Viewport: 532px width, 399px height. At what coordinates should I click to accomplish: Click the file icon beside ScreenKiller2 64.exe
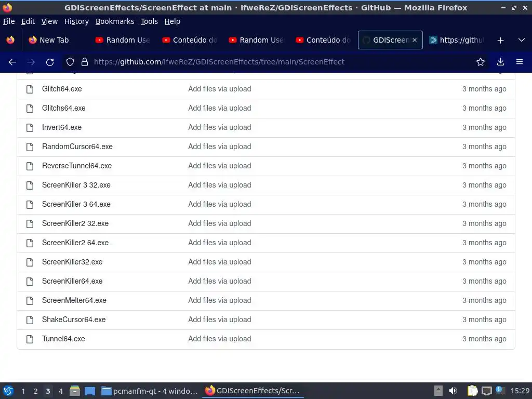tap(30, 243)
